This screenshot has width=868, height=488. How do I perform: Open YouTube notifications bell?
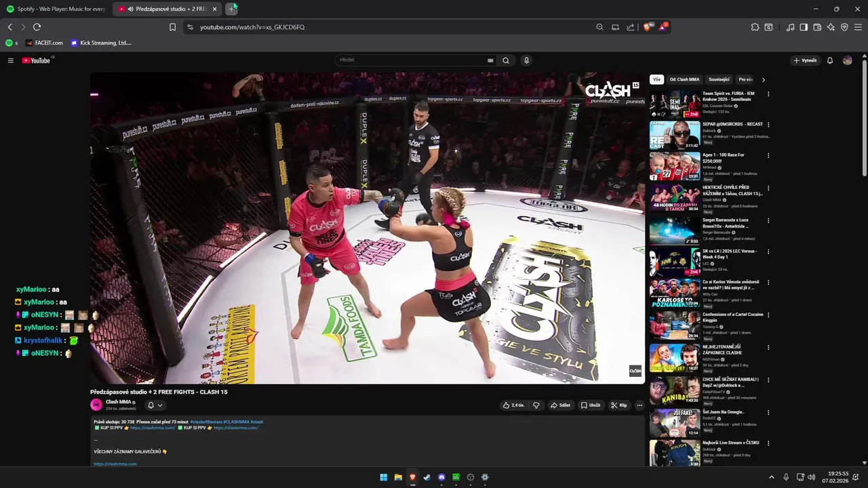(x=829, y=60)
